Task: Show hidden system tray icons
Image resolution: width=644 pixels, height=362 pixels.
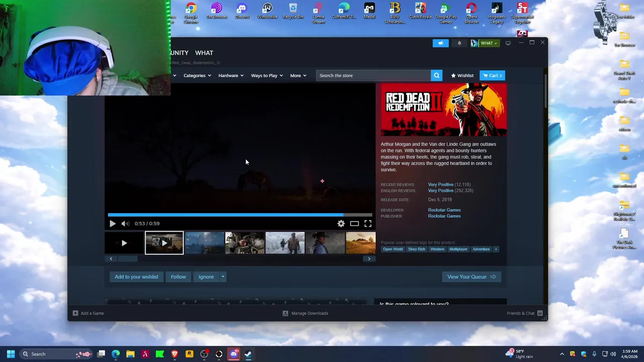Action: 562,354
